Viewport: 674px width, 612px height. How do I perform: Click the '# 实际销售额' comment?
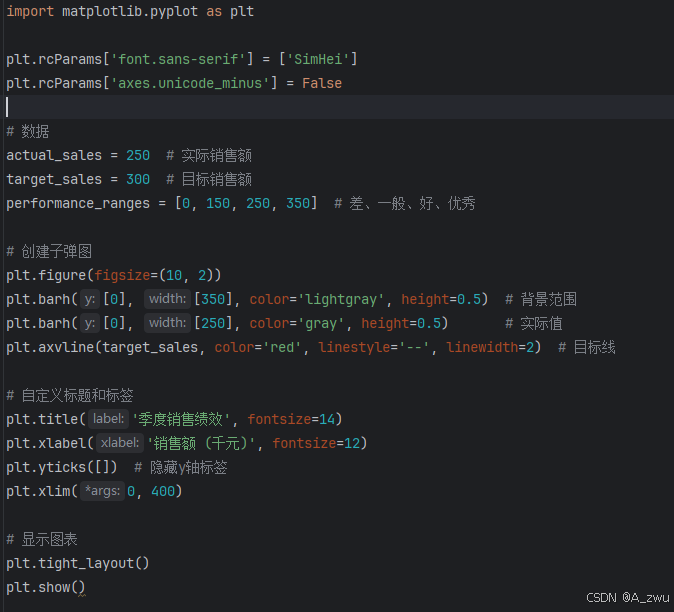pos(209,155)
